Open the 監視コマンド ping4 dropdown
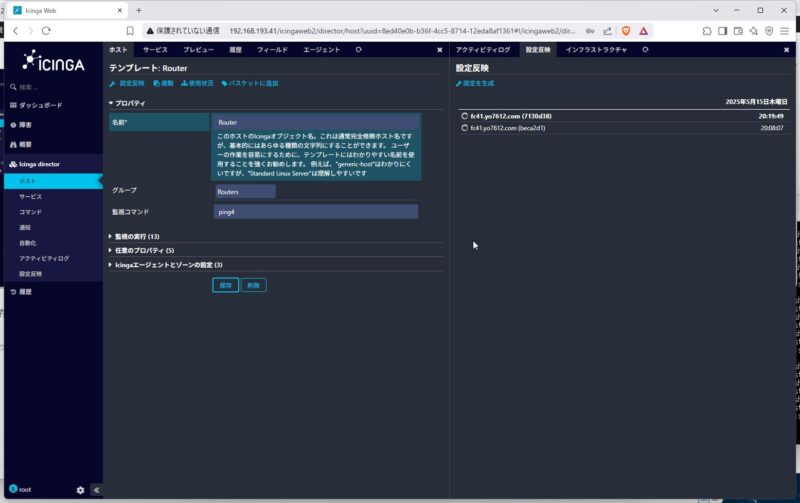This screenshot has width=800, height=503. tap(316, 212)
